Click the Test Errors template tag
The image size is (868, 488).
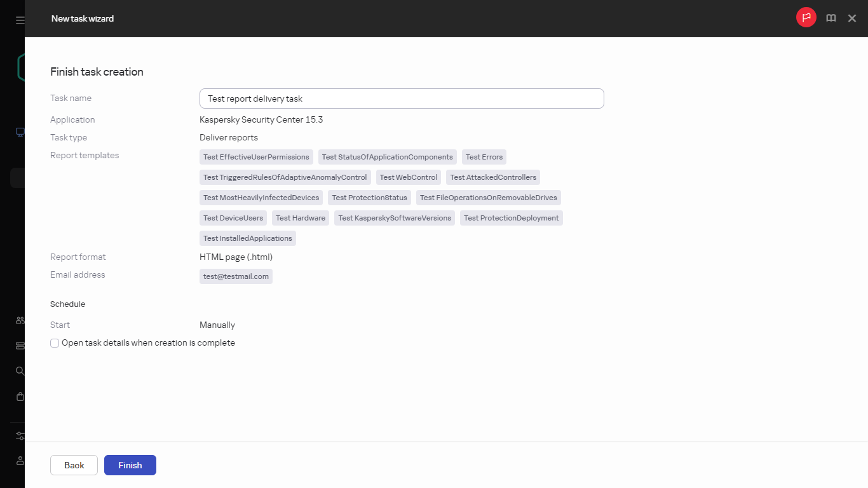484,157
